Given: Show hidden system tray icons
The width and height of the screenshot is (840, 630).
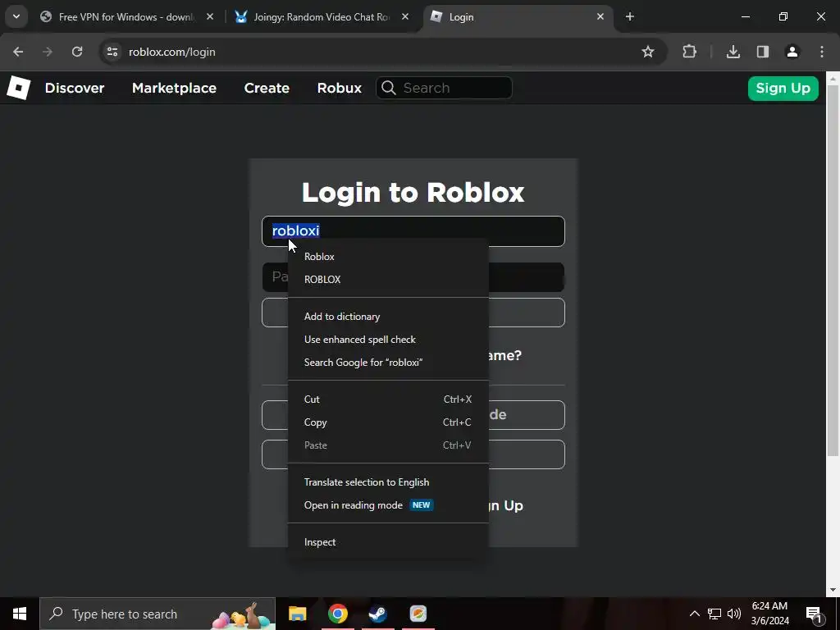Looking at the screenshot, I should pyautogui.click(x=694, y=614).
